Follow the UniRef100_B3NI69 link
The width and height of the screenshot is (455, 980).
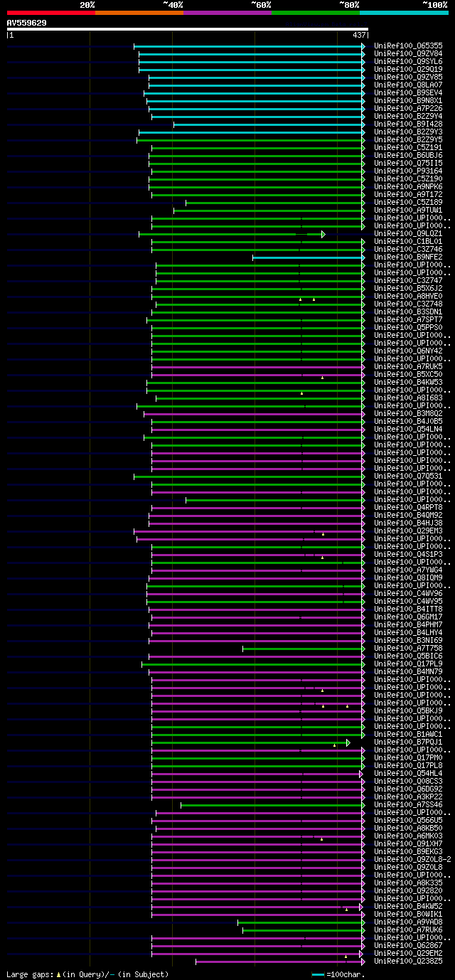408,641
